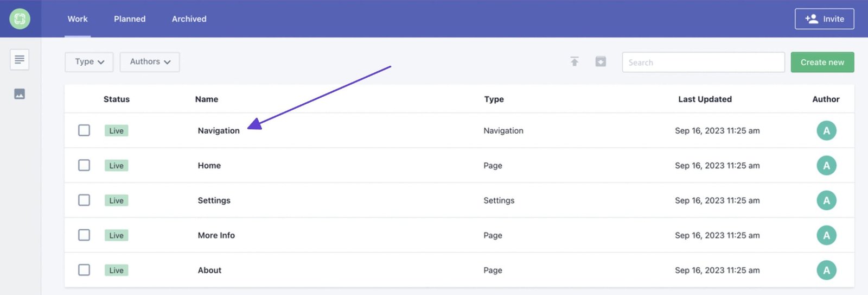Open the About page entry
868x295 pixels.
click(209, 270)
